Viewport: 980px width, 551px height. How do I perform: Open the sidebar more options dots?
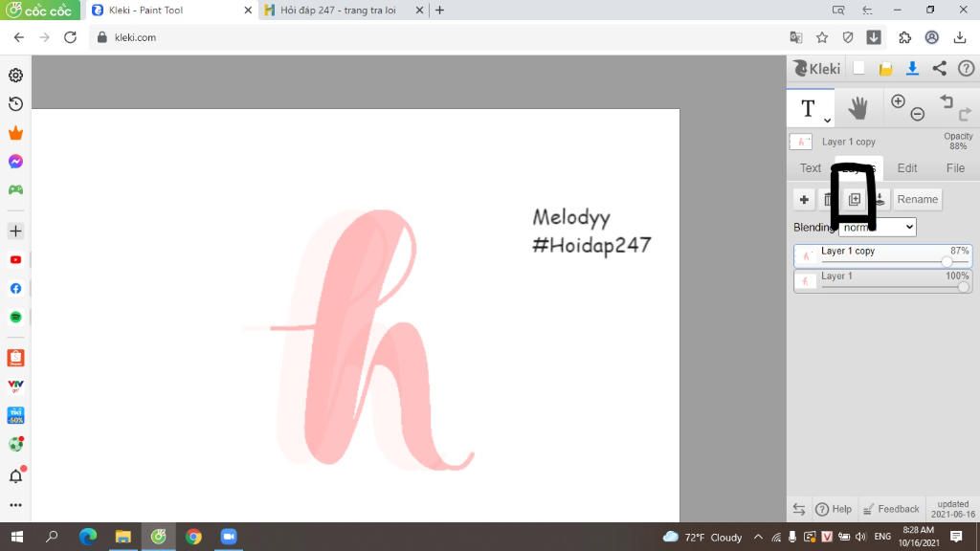click(x=15, y=505)
